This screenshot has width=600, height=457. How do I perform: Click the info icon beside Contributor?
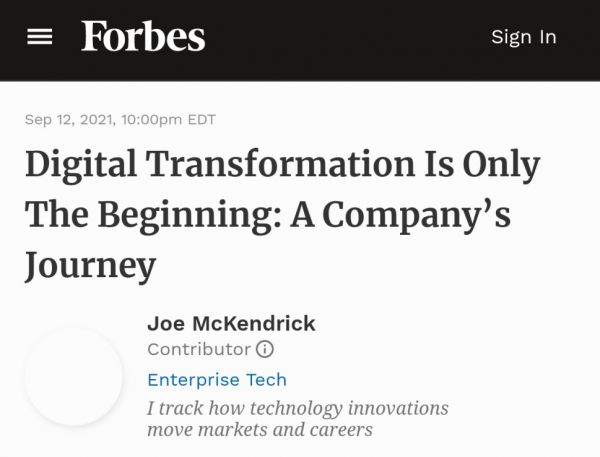(x=265, y=349)
